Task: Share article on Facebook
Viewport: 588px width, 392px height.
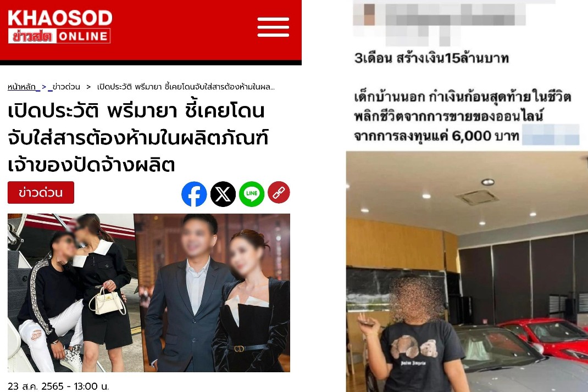Action: click(194, 194)
